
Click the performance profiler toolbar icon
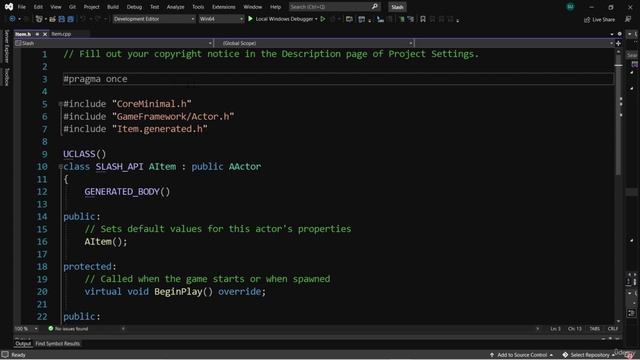point(380,19)
